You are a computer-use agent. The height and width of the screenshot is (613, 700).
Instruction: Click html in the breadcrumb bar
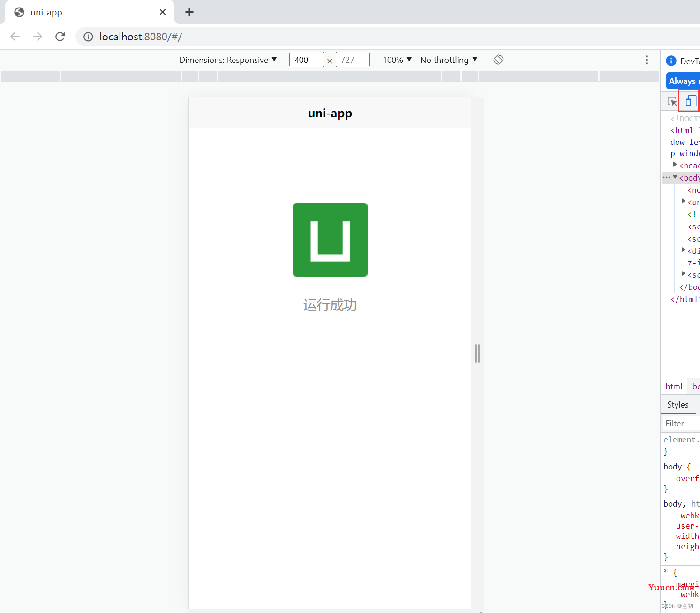pyautogui.click(x=674, y=386)
